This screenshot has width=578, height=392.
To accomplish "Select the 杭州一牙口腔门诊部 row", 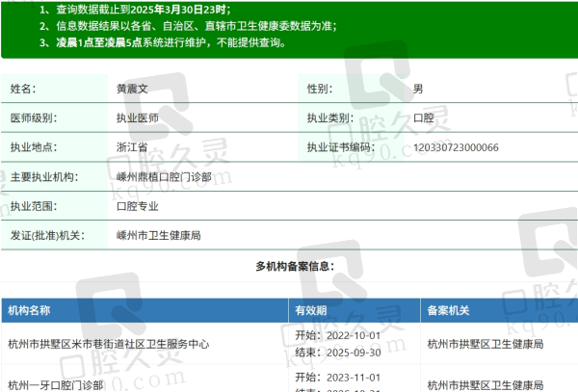I will point(290,379).
